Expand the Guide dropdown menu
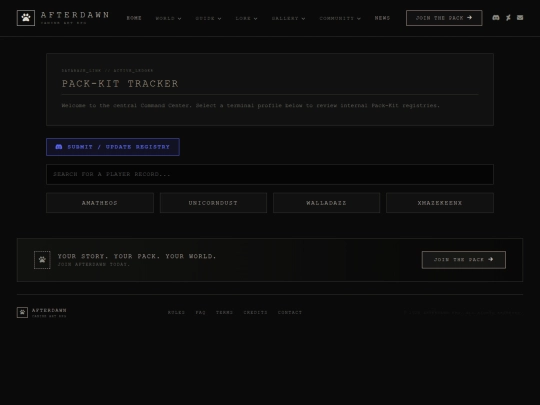This screenshot has width=540, height=405. pos(208,18)
